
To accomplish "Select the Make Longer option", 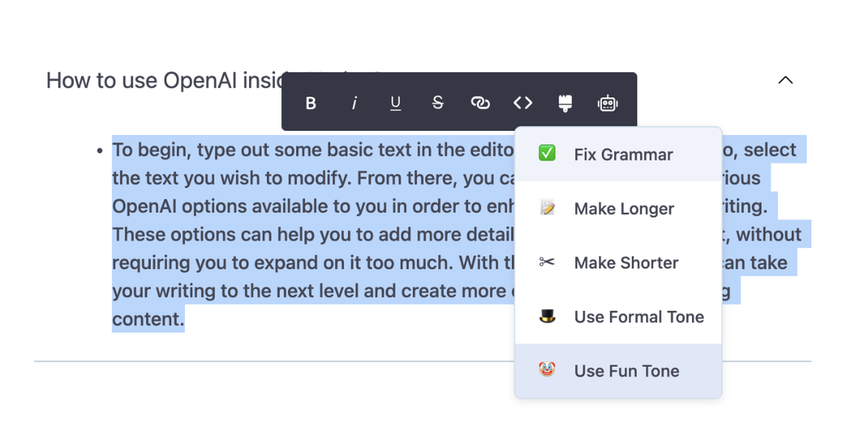I will point(618,209).
